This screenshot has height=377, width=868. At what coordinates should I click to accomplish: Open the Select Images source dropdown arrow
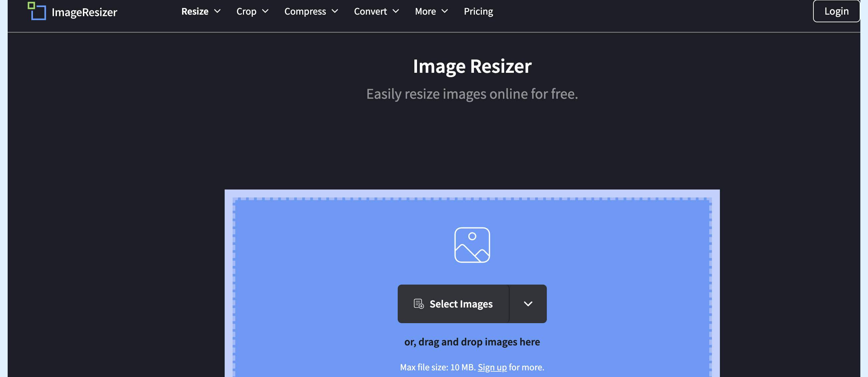coord(528,304)
